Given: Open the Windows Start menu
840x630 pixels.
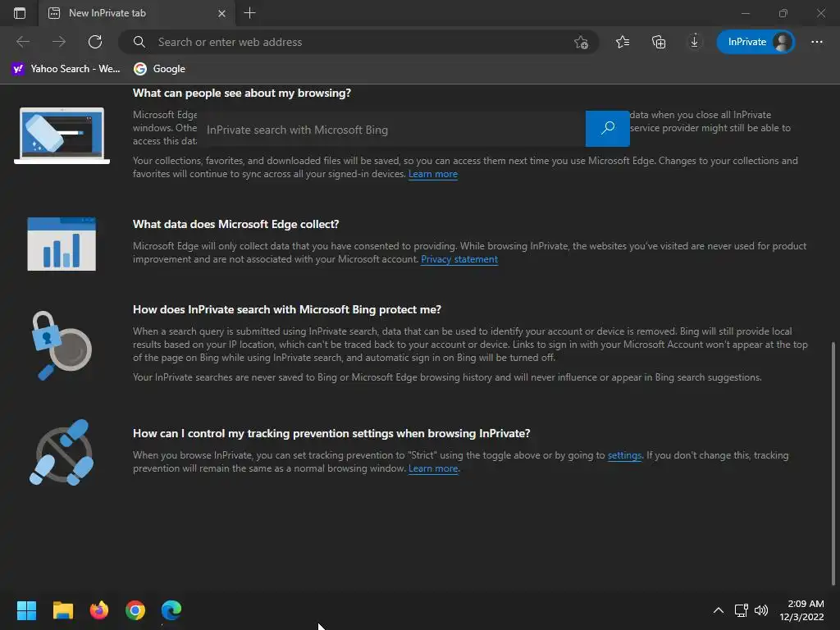Looking at the screenshot, I should tap(26, 610).
